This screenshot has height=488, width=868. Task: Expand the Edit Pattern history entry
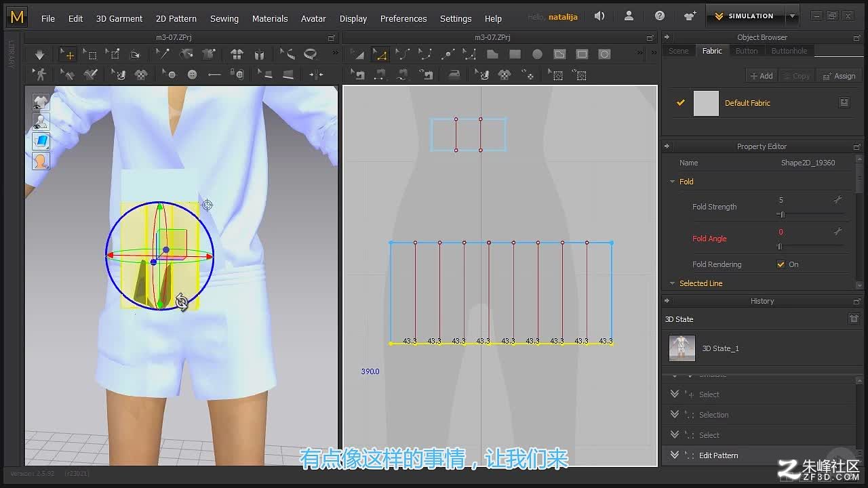(675, 455)
